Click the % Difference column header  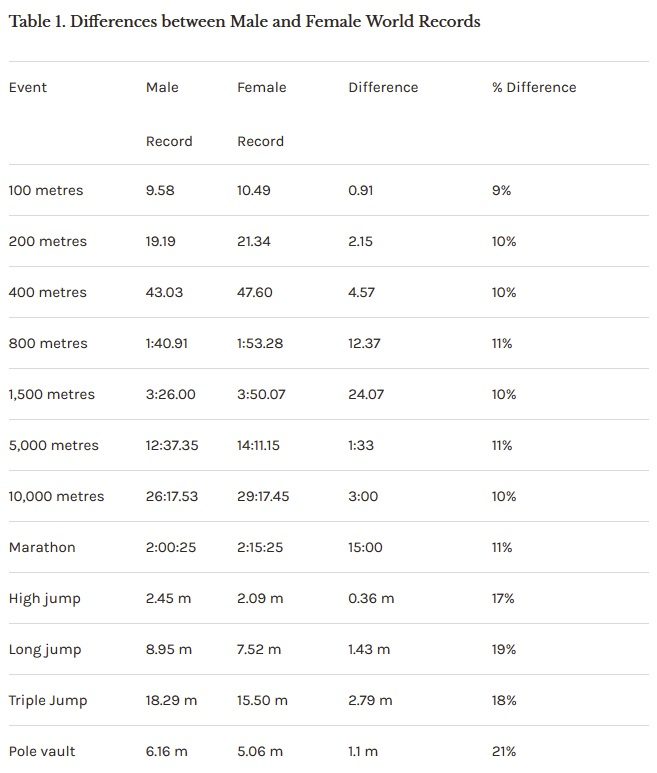pyautogui.click(x=534, y=87)
